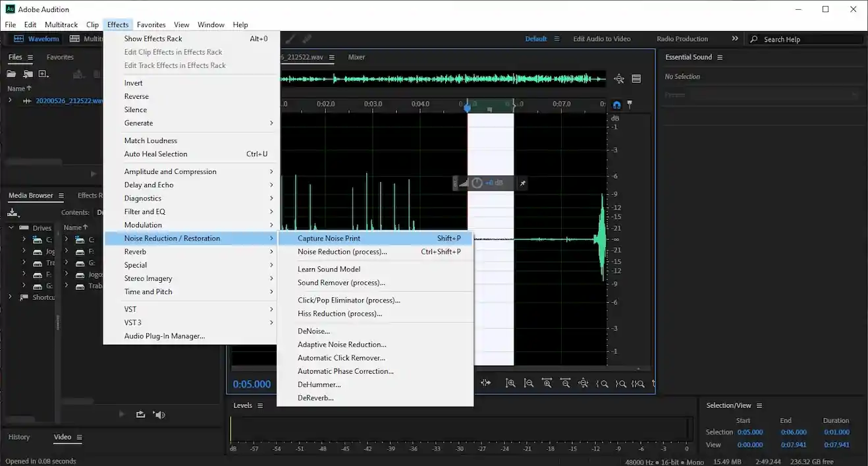
Task: Expand the Shortcuts tree node
Action: (x=10, y=297)
